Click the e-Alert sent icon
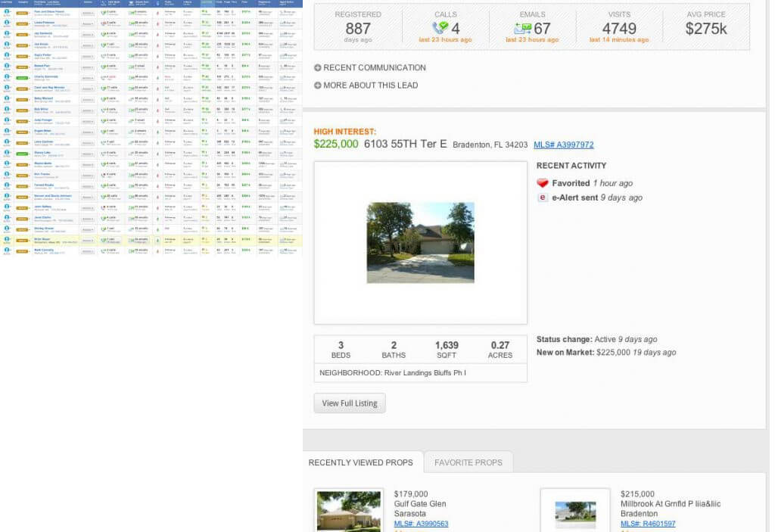 [x=542, y=198]
